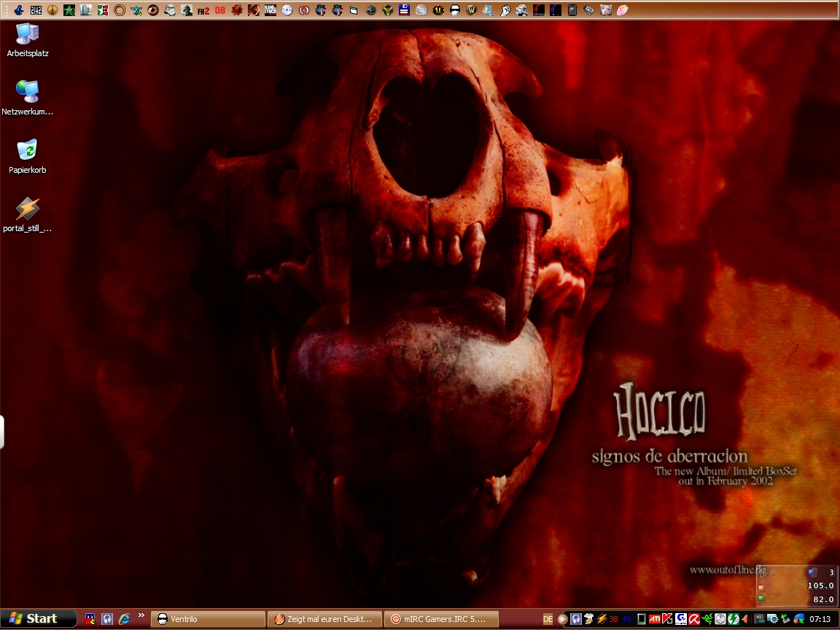Screen dimensions: 840x630
Task: Open the Papierkorb recycle bin icon
Action: pos(27,157)
